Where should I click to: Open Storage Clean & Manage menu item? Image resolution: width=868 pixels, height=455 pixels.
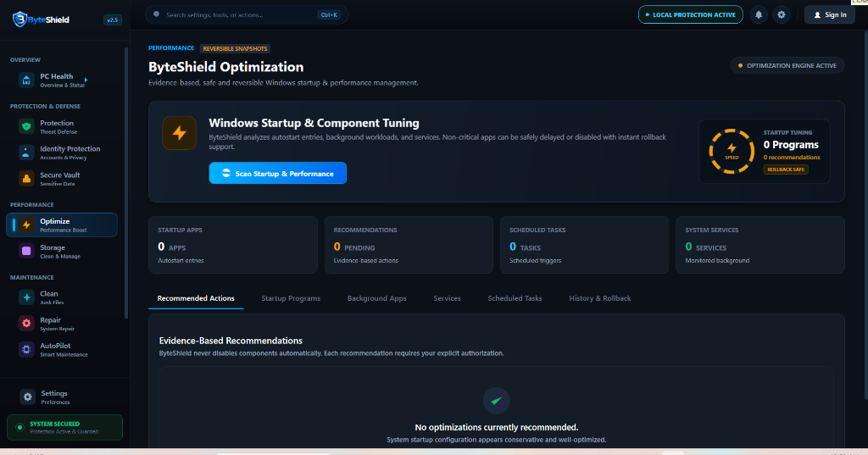(61, 252)
